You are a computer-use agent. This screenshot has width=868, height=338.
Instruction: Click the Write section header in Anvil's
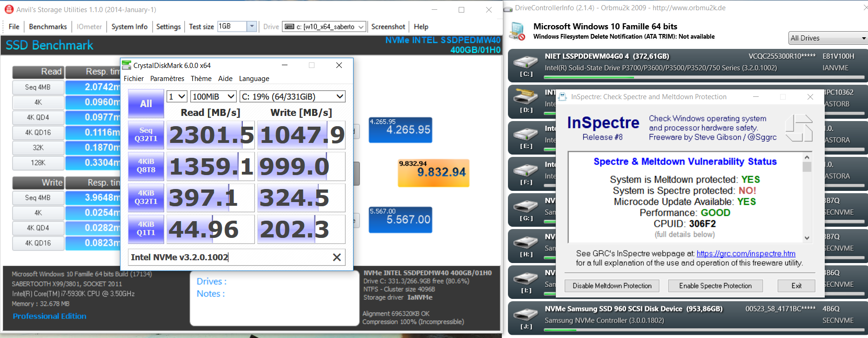(38, 183)
